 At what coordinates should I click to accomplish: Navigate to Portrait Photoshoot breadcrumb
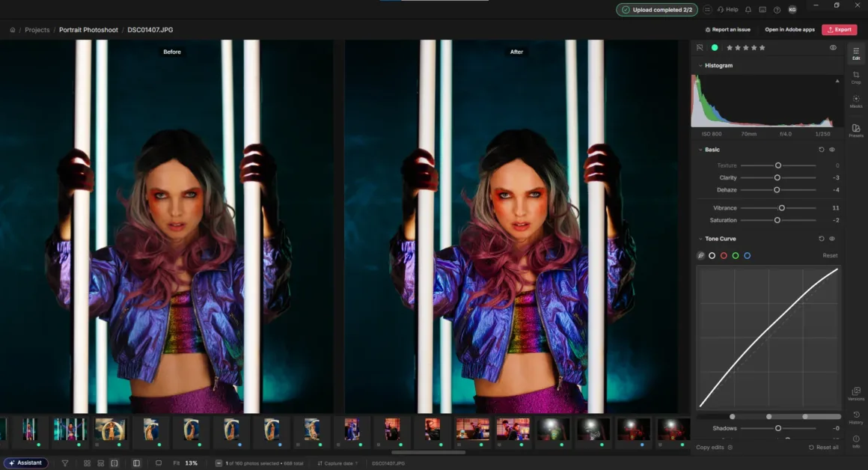pos(88,30)
